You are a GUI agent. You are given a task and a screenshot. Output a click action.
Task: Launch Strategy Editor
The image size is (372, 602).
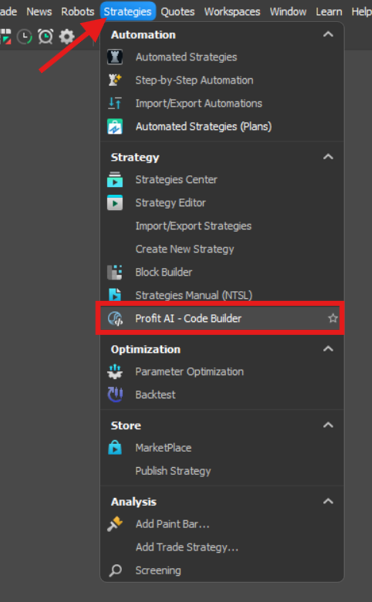click(222, 203)
